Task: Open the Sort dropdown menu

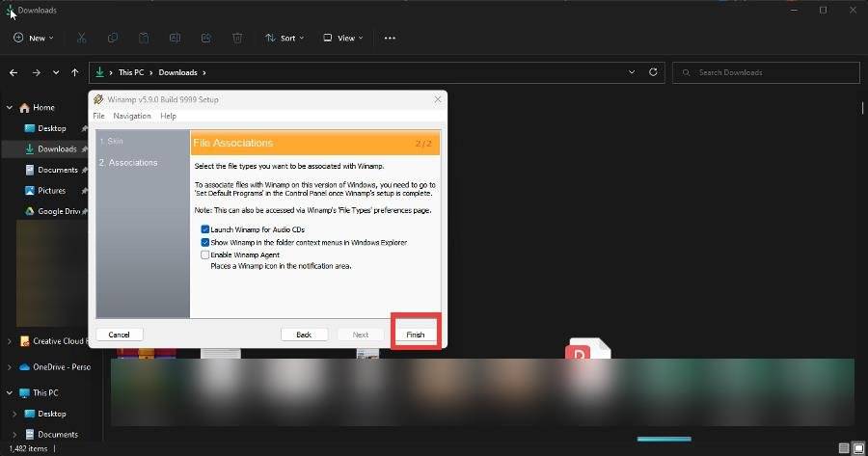Action: 285,39
